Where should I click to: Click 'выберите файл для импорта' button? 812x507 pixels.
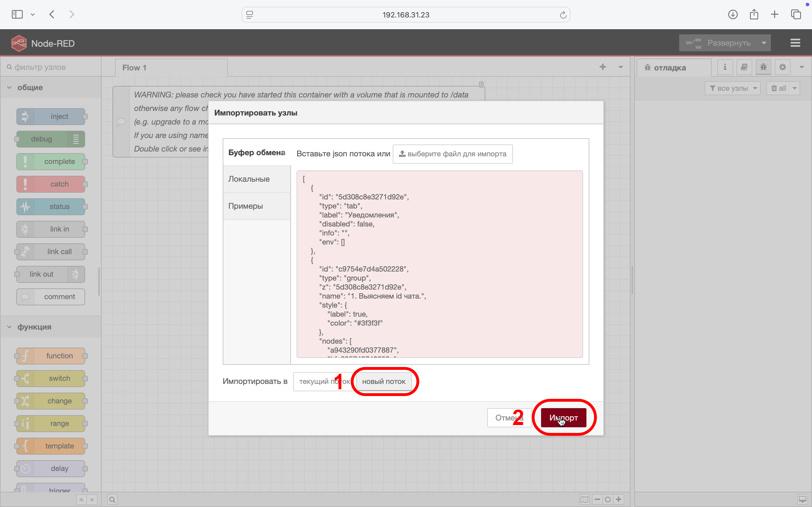(452, 154)
